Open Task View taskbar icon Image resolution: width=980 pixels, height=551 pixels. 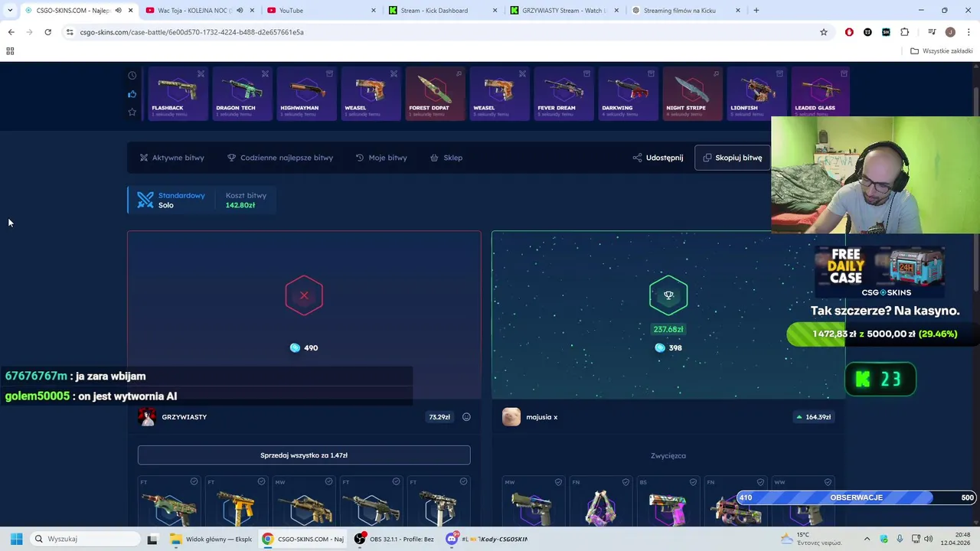click(152, 539)
